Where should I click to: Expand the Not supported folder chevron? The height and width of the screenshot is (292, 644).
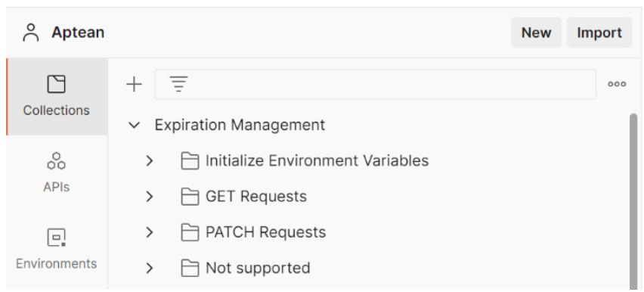[150, 268]
